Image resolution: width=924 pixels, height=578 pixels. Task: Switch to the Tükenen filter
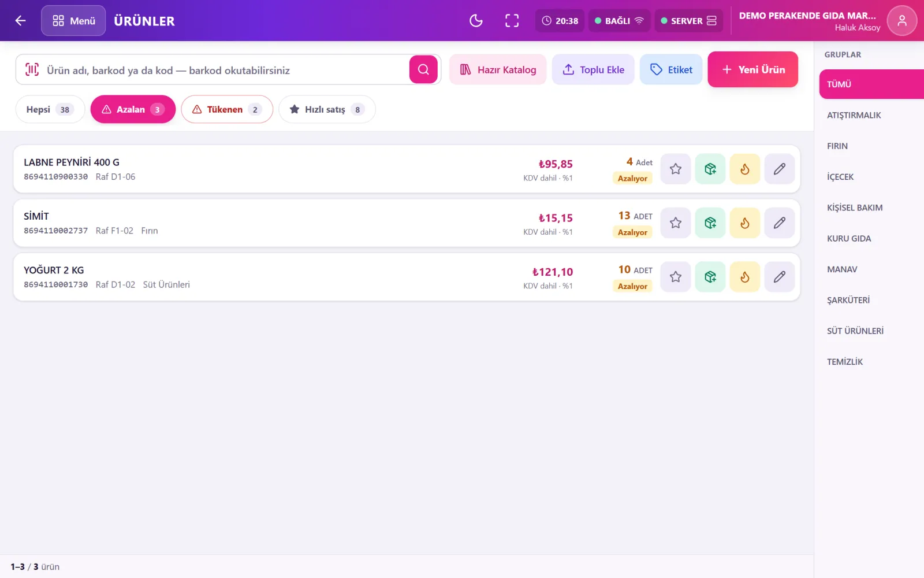[227, 109]
